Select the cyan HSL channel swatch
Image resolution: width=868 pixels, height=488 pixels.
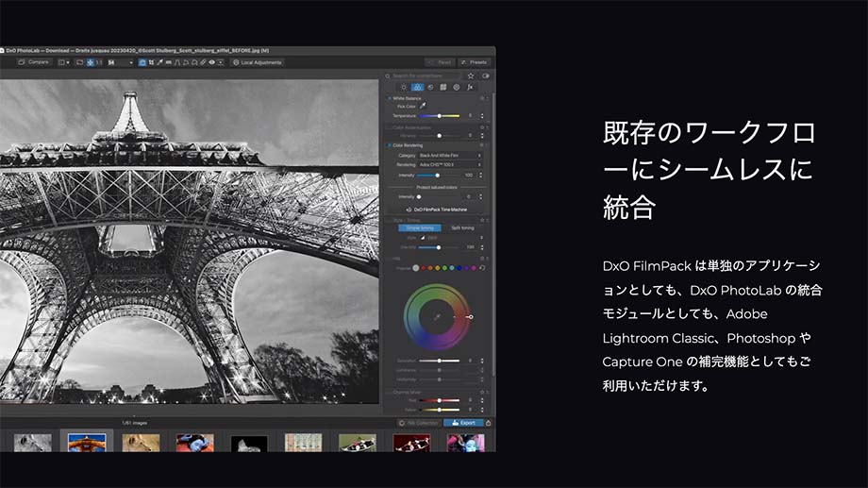click(x=452, y=268)
